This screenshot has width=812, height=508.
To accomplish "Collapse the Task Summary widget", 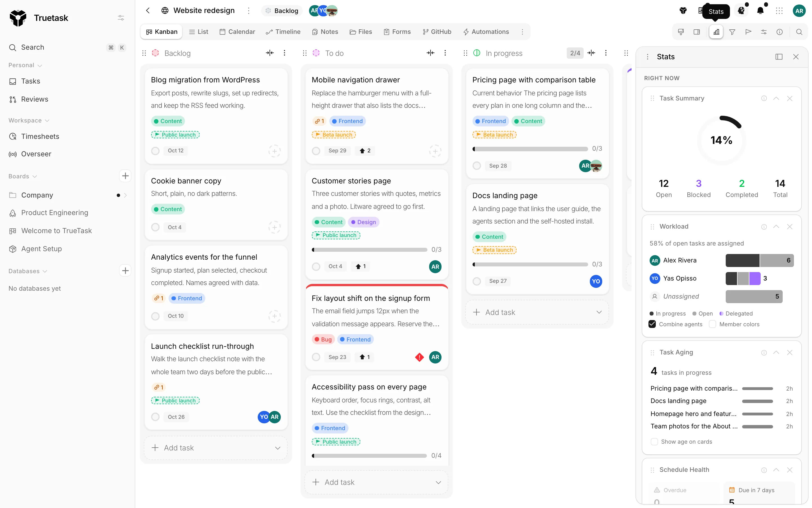I will tap(776, 98).
